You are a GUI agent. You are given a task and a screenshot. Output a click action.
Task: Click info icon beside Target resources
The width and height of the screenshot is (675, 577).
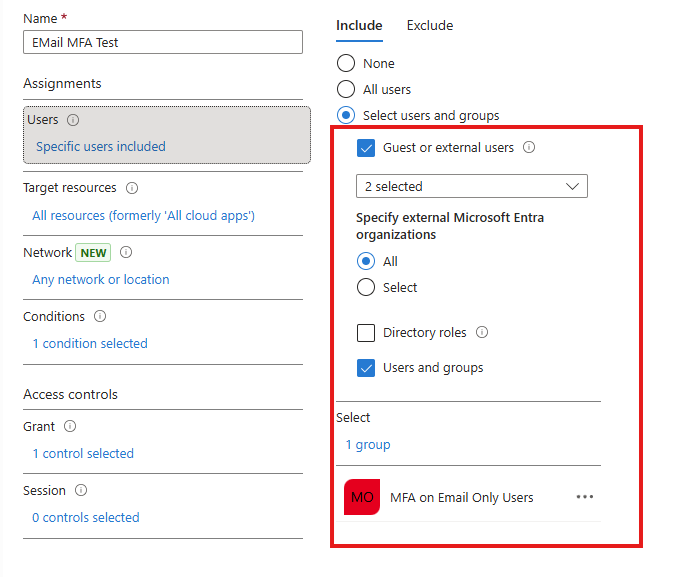[132, 188]
